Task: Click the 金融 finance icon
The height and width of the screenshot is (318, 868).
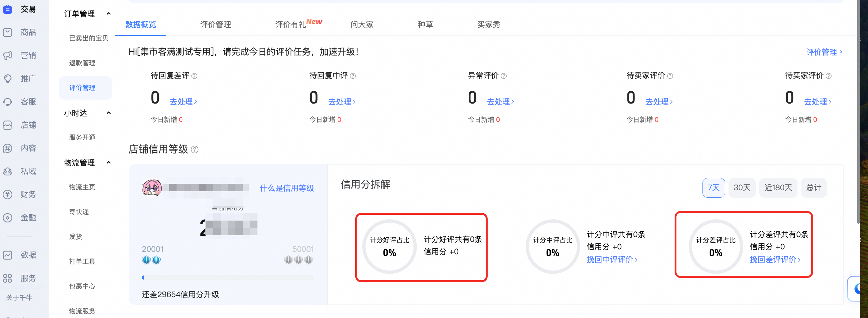Action: pyautogui.click(x=7, y=218)
